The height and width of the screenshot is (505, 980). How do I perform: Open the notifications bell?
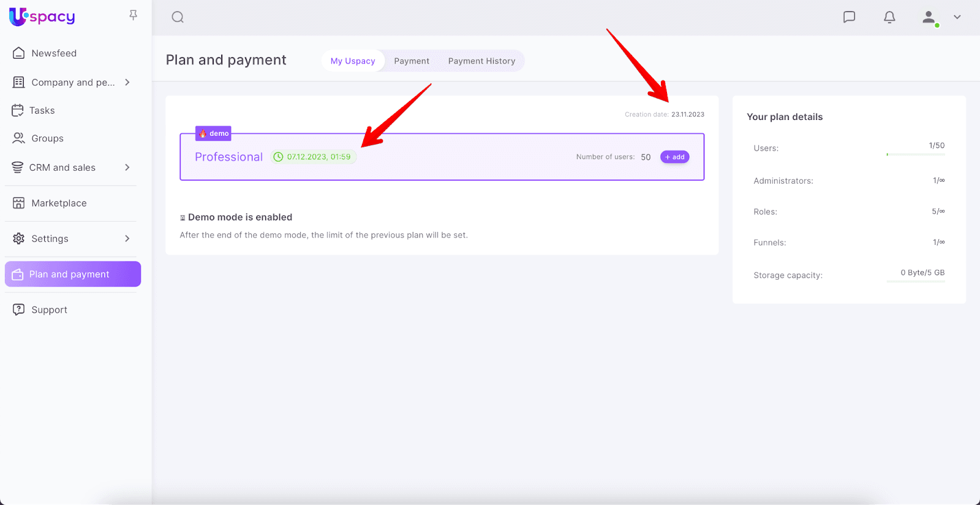tap(889, 17)
